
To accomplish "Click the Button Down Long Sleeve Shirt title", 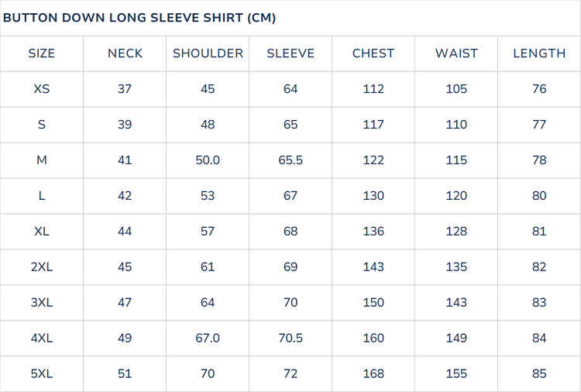I will [x=139, y=18].
